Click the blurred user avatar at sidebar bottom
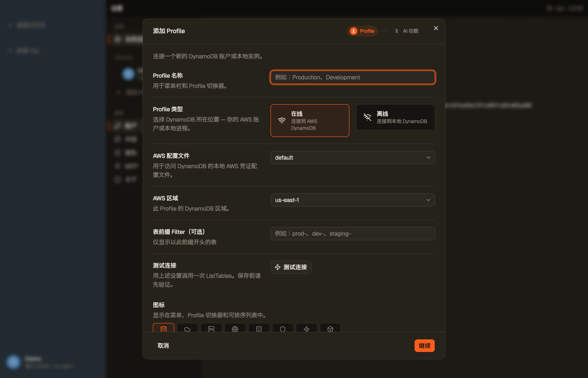Viewport: 588px width, 378px height. (13, 362)
